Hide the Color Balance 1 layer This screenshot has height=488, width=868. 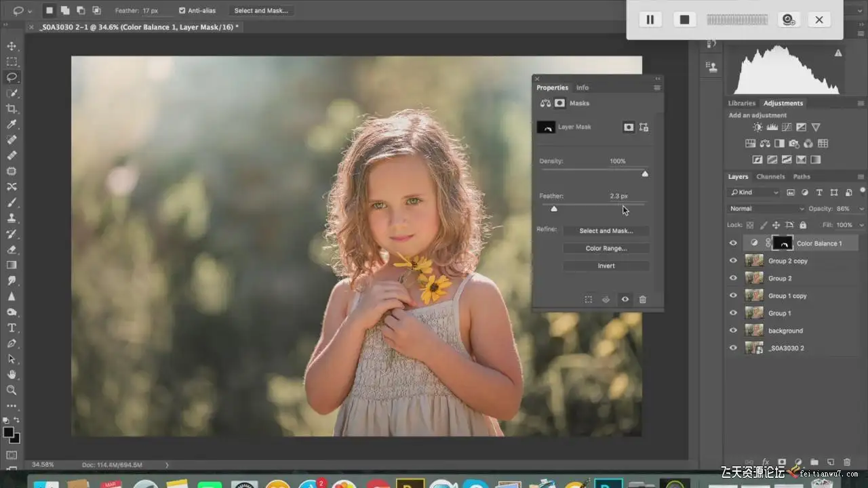(x=733, y=243)
